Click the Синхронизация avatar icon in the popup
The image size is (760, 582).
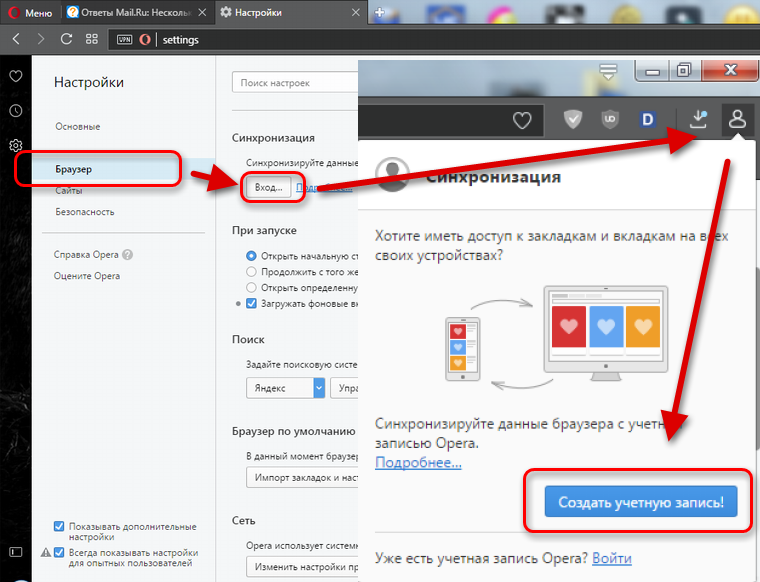click(392, 174)
